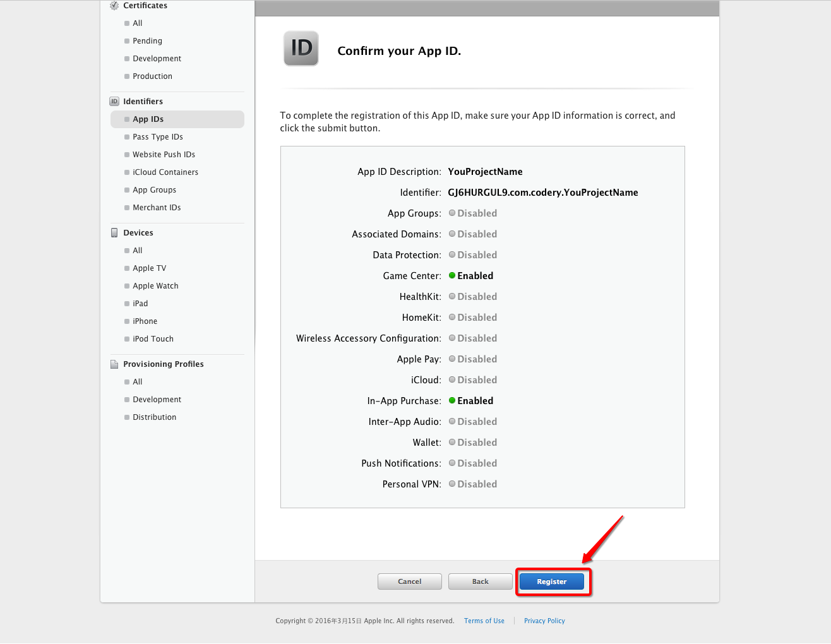Viewport: 831px width, 644px height.
Task: Click the HealthKit Disabled status
Action: [473, 297]
